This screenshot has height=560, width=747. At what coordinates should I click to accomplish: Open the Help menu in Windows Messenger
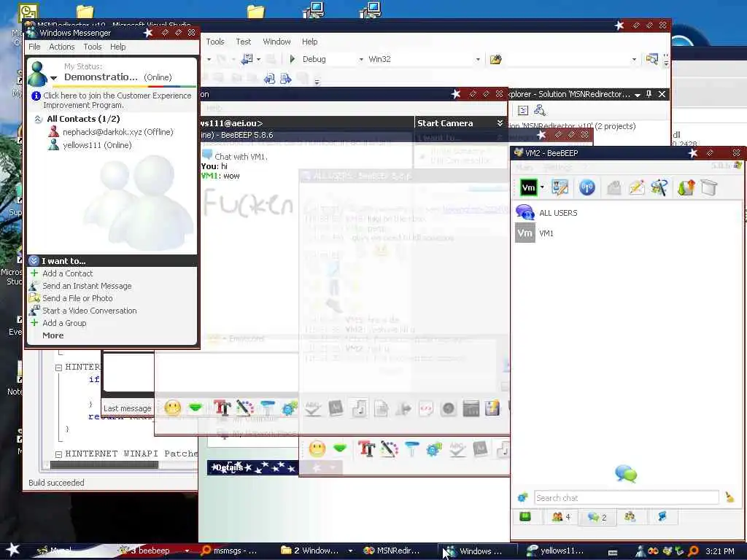tap(118, 47)
